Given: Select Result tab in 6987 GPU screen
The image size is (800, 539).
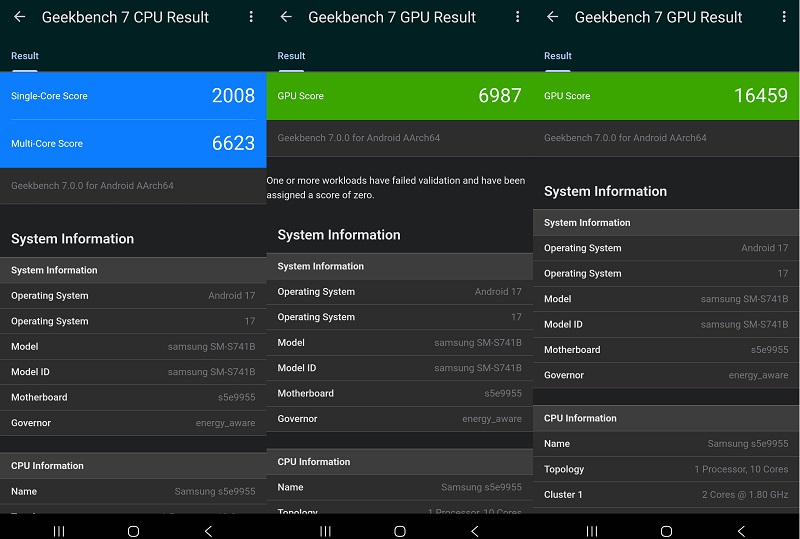Looking at the screenshot, I should 291,56.
